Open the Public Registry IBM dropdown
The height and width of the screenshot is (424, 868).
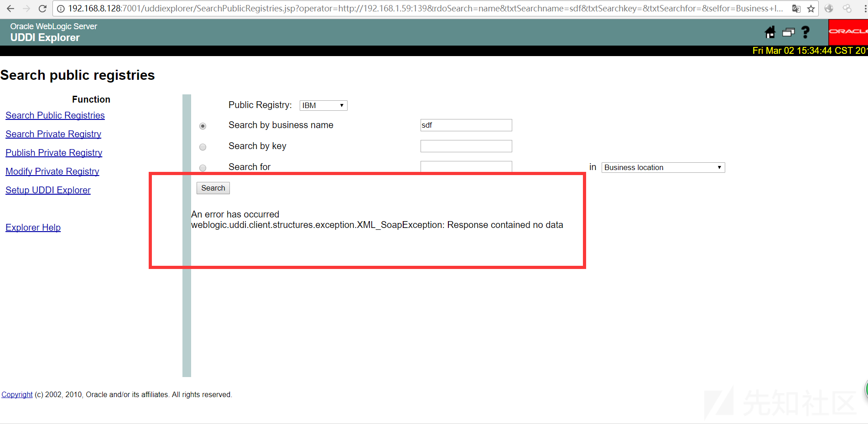323,105
